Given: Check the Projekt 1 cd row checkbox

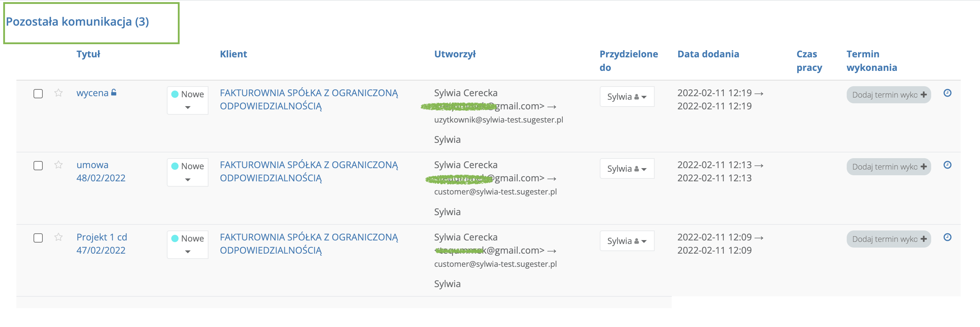Looking at the screenshot, I should (38, 238).
